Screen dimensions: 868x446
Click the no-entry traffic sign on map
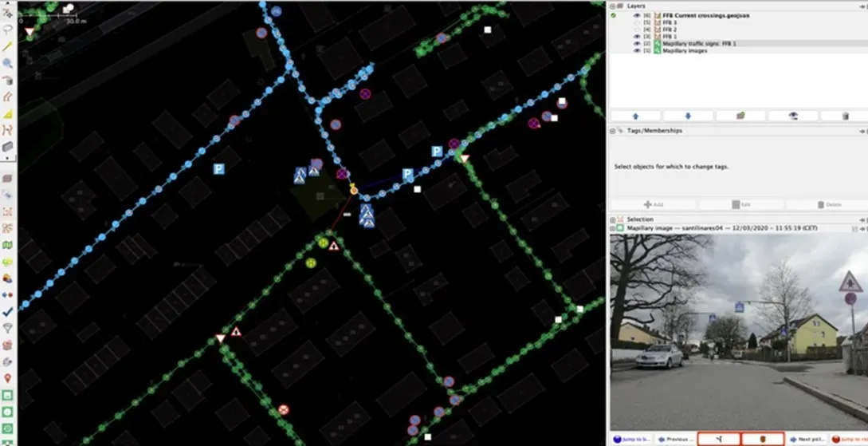click(284, 410)
